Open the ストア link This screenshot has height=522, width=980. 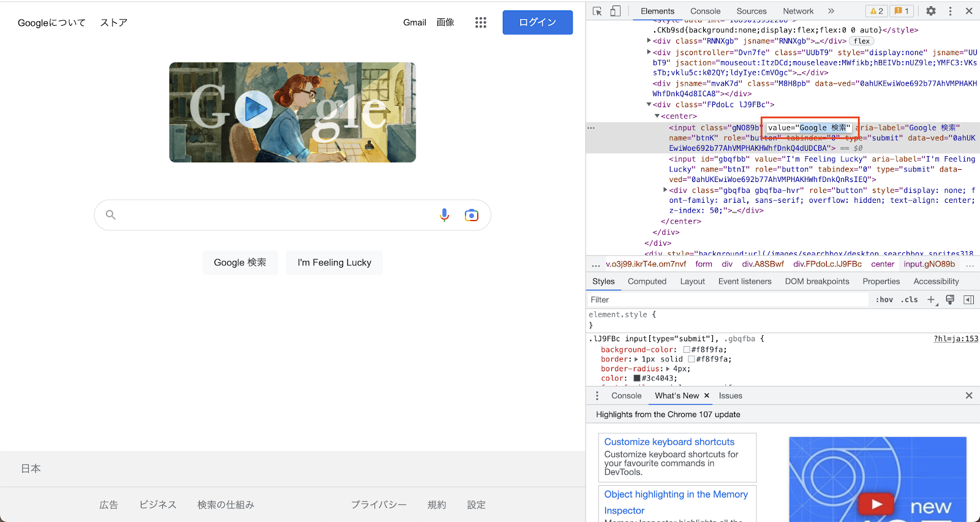(114, 23)
